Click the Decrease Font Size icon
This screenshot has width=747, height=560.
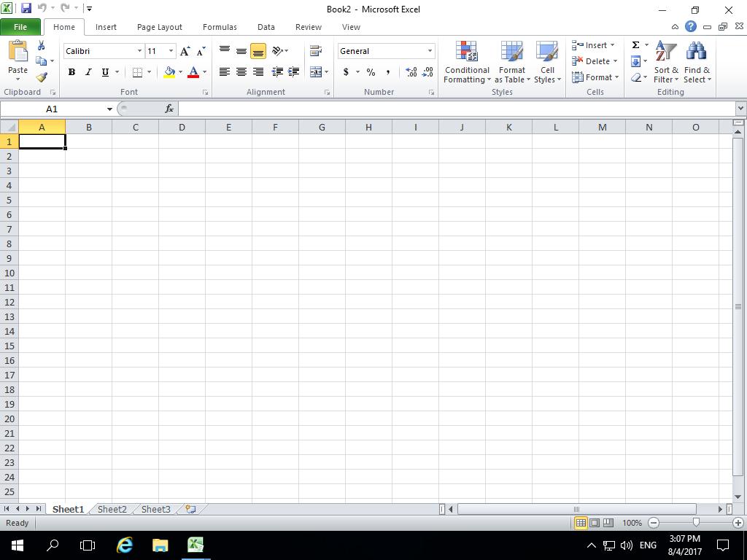pyautogui.click(x=201, y=51)
